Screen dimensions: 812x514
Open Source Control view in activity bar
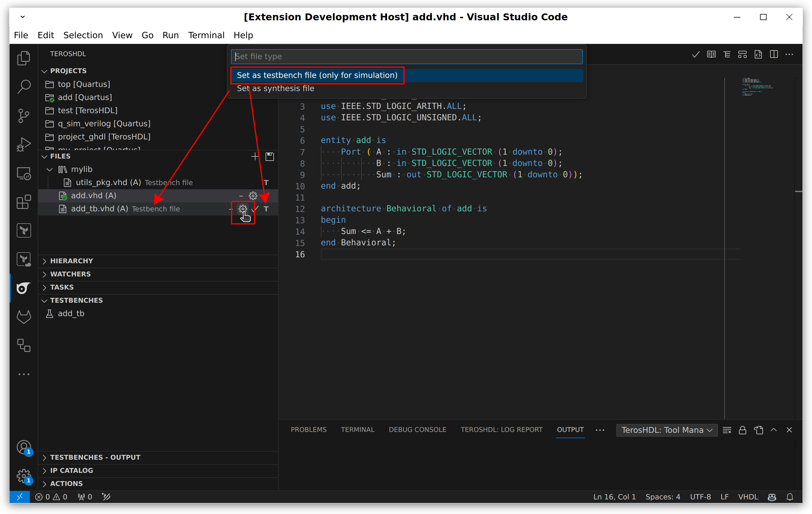(x=24, y=116)
